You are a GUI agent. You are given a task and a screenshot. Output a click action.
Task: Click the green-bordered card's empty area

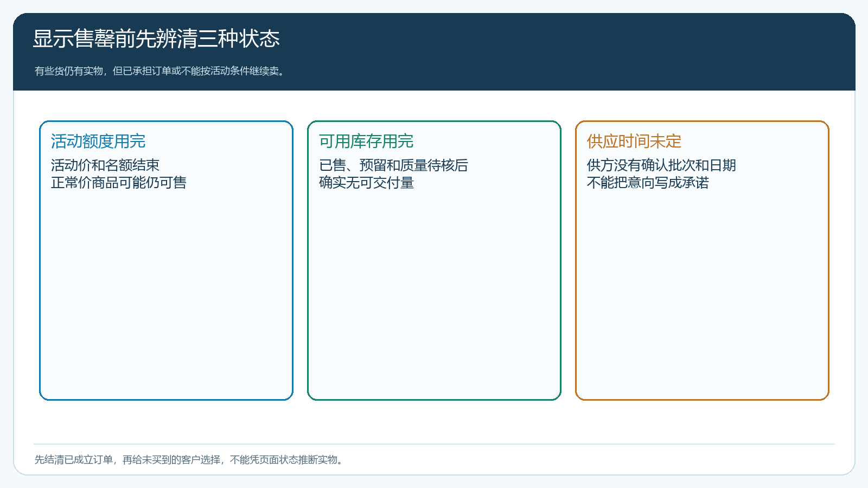click(x=434, y=293)
